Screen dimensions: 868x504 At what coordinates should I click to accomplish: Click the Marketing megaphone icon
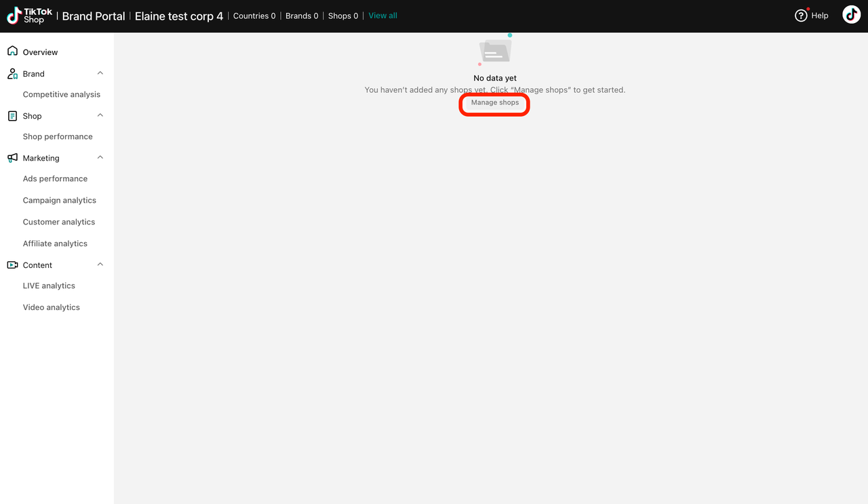pyautogui.click(x=12, y=158)
